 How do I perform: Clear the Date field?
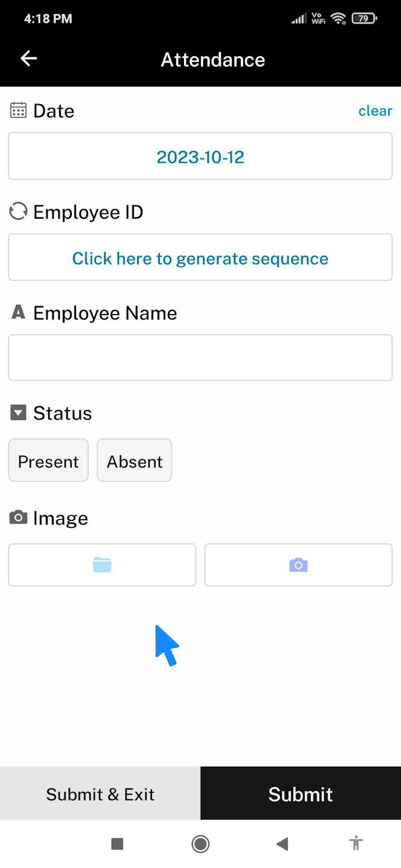pyautogui.click(x=375, y=111)
